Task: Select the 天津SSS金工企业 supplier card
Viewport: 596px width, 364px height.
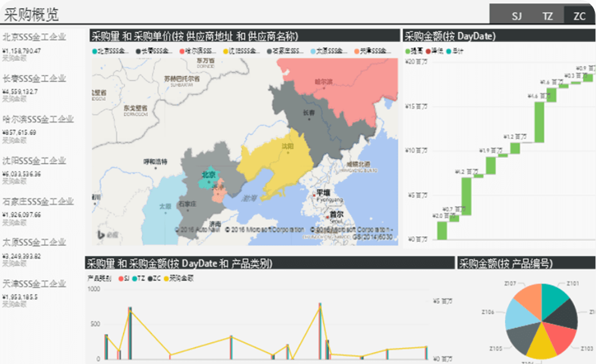Action: pyautogui.click(x=34, y=294)
